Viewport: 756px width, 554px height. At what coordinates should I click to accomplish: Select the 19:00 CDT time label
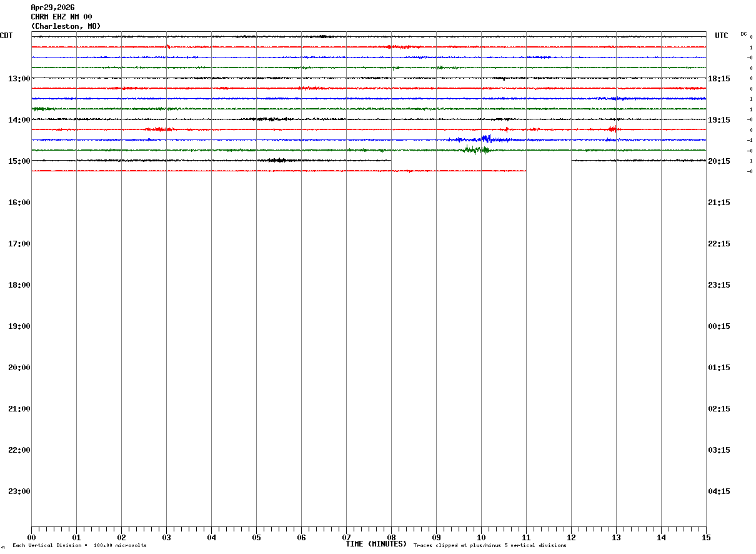coord(19,326)
